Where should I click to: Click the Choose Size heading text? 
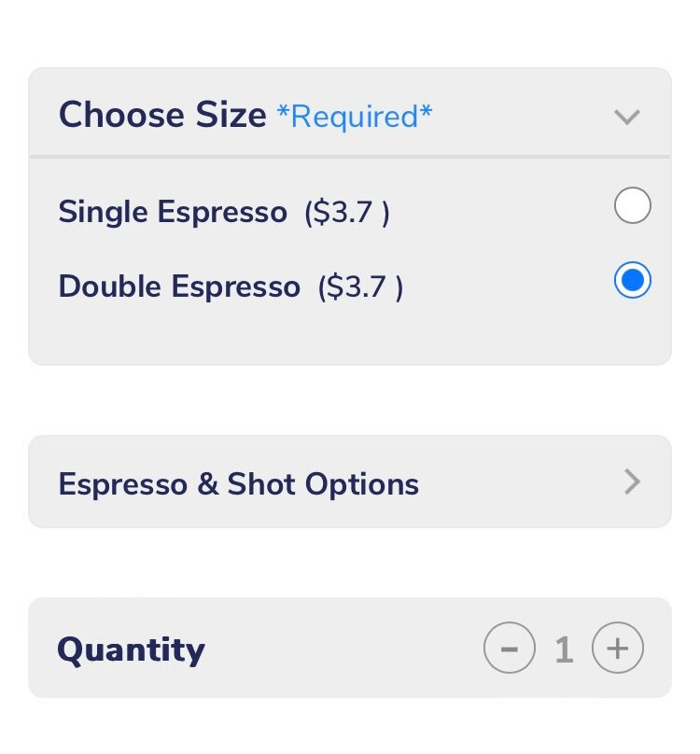(162, 116)
